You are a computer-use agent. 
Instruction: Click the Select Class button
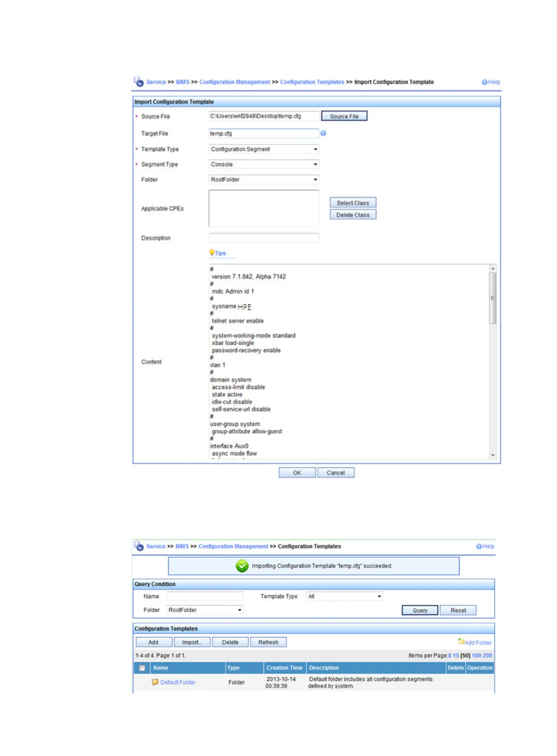click(353, 203)
